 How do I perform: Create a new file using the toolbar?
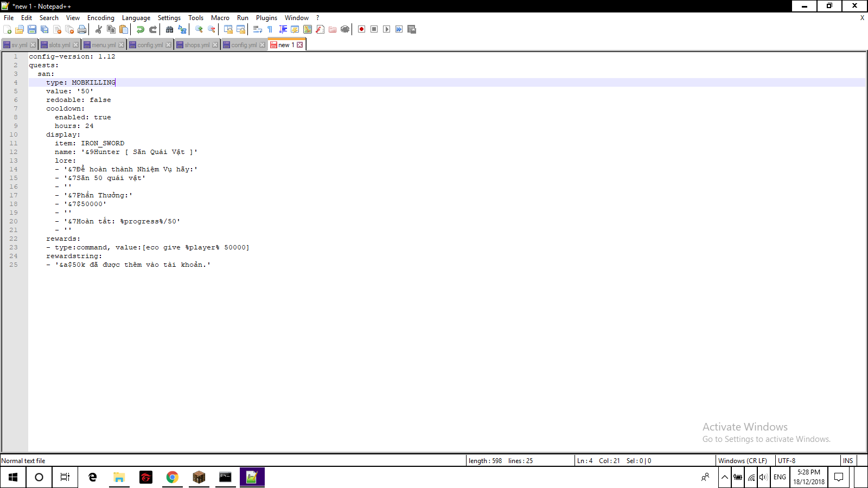[x=8, y=30]
